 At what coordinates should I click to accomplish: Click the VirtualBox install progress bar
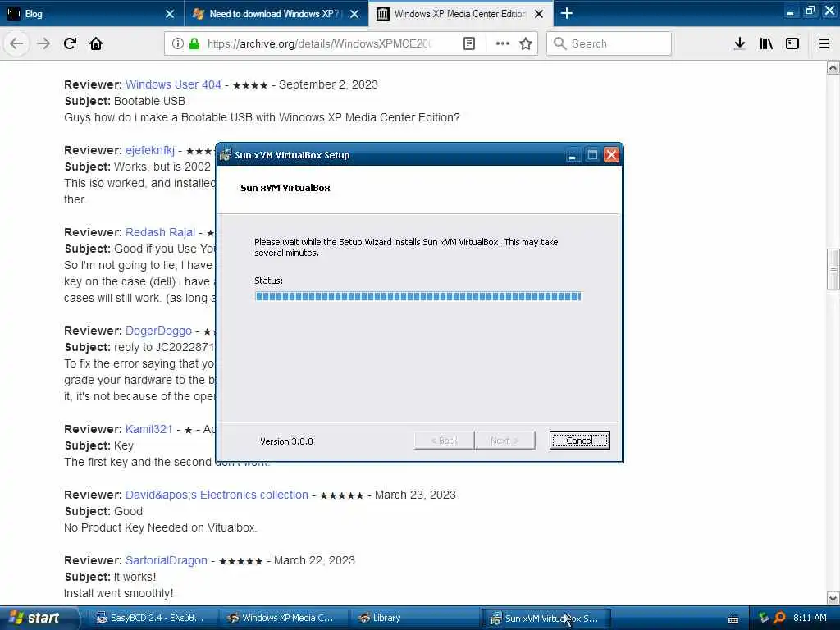(418, 296)
